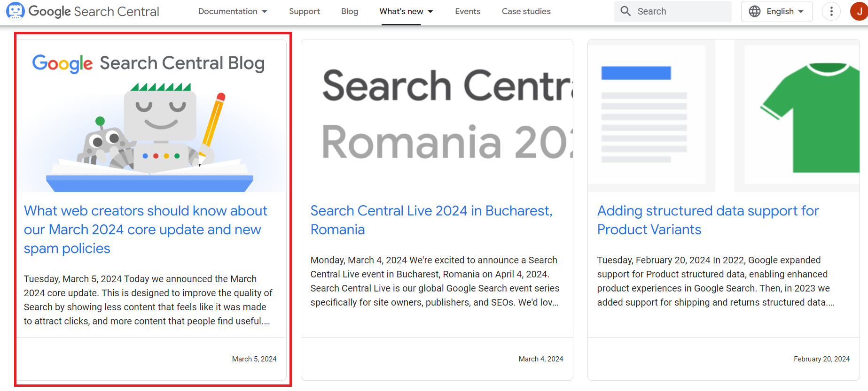This screenshot has width=868, height=391.
Task: Click the March 4, 2024 date text
Action: click(541, 359)
